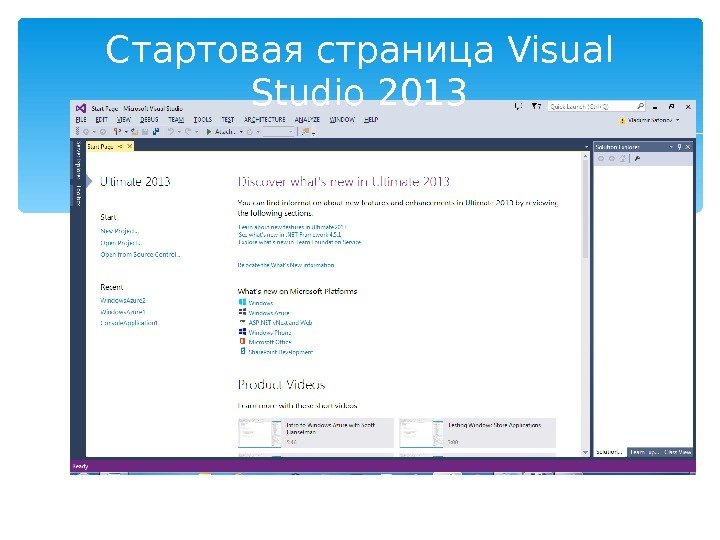Click the green Attach start arrow
Viewport: 720px width, 540px height.
click(x=208, y=132)
